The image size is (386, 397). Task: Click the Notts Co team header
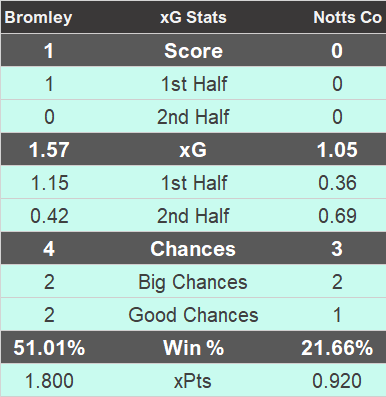[347, 17]
